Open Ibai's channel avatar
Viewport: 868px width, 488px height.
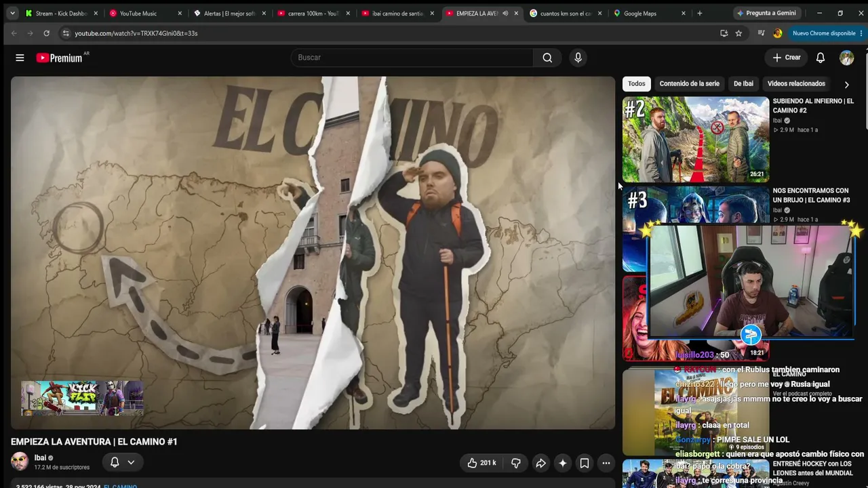coord(20,462)
